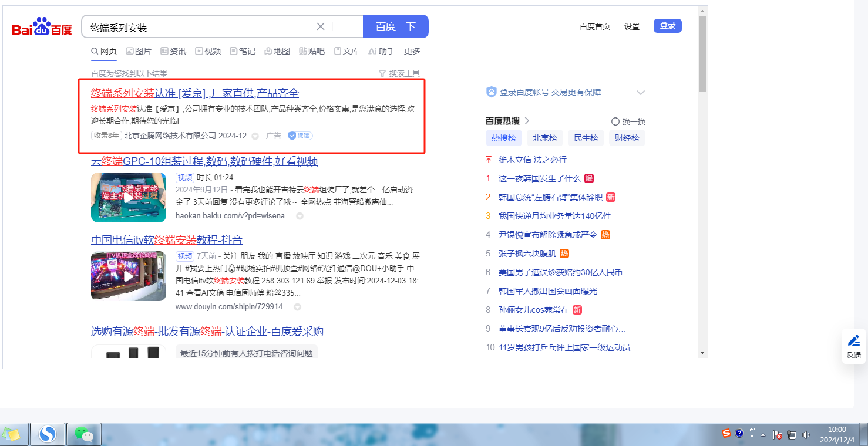Expand the 登录百度帐号 banner chevron
This screenshot has height=446, width=868.
(x=641, y=93)
